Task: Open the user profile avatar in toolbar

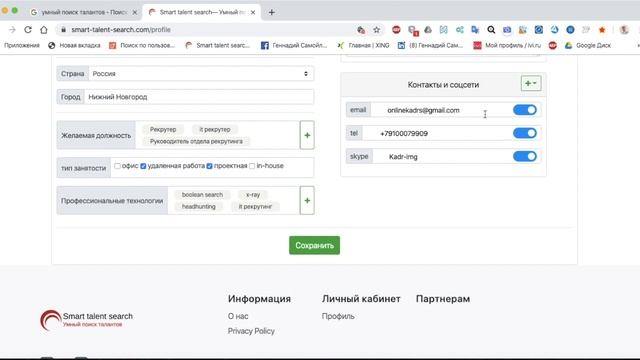Action: point(624,29)
